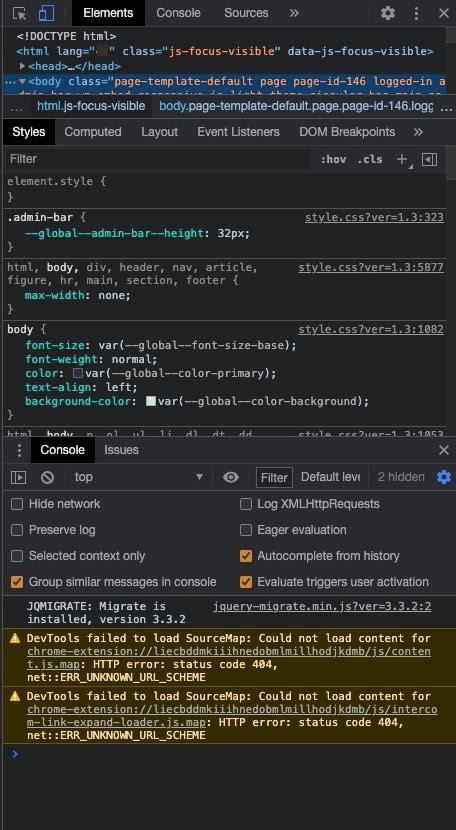Open the Sources panel tab

click(x=246, y=13)
